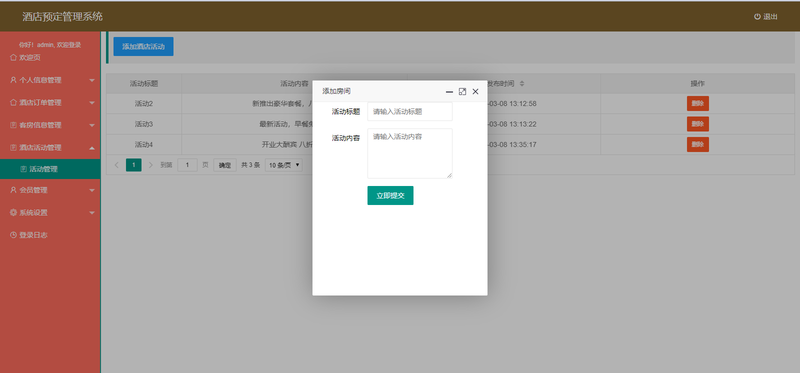Screen dimensions: 800x373
Task: Focus the 活动内容 textarea
Action: (x=410, y=153)
